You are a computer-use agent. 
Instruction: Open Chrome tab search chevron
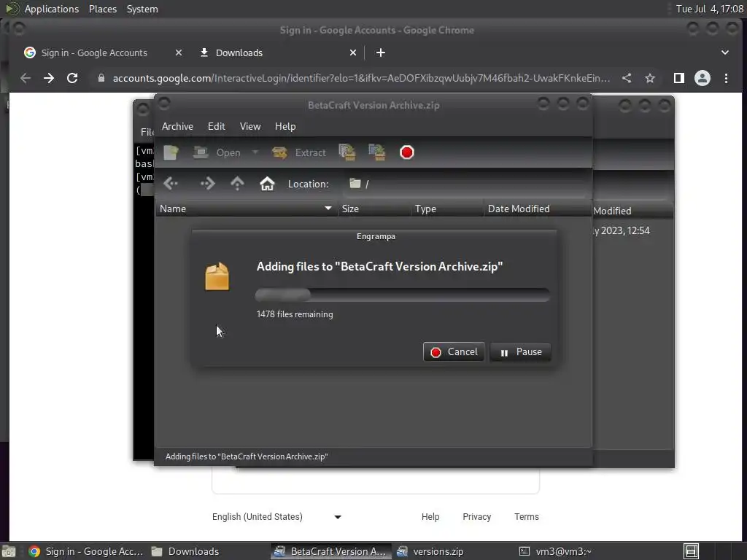coord(725,52)
